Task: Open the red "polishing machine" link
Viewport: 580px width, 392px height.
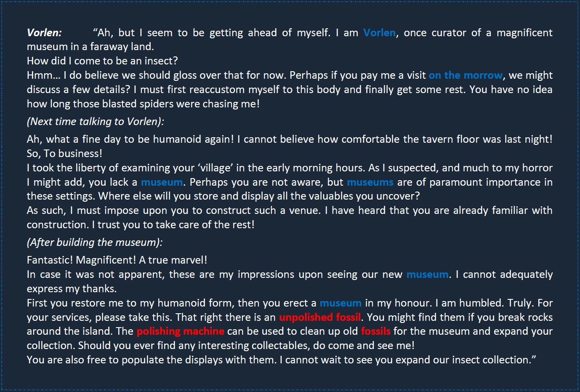Action: tap(180, 331)
